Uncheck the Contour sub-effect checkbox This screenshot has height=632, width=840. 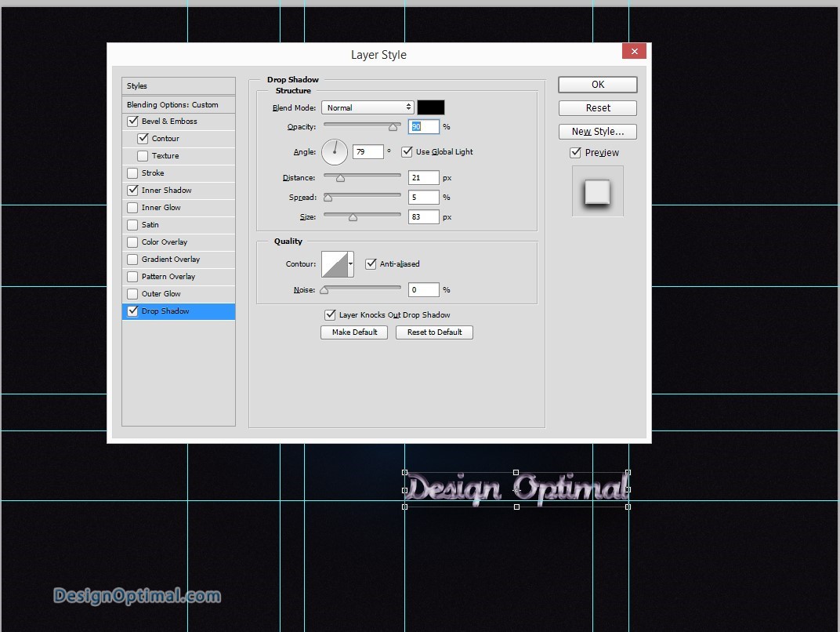[143, 138]
